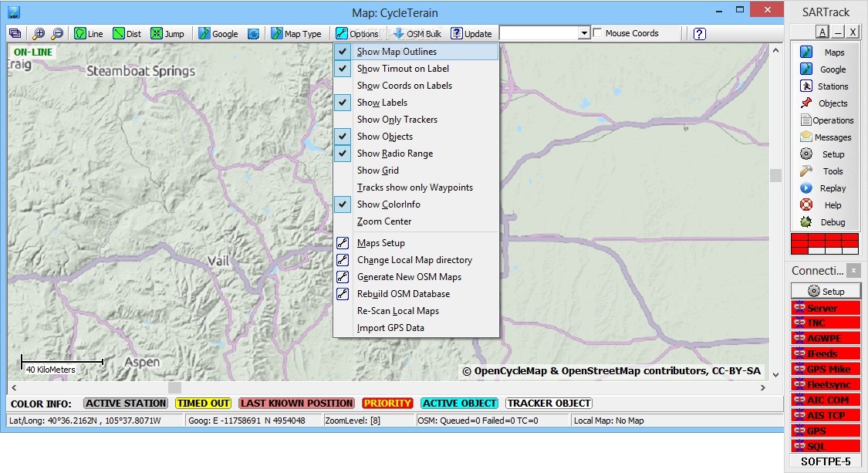Start OSM Bulk download

[x=417, y=34]
